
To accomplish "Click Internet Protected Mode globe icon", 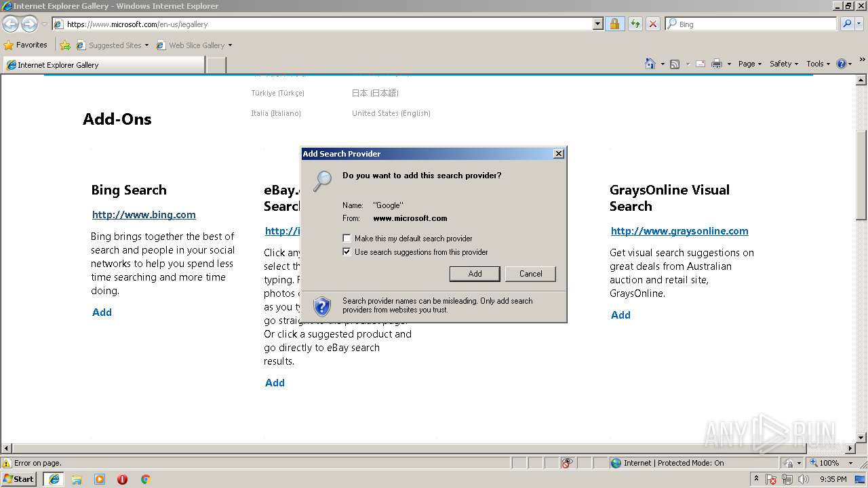I will (616, 463).
